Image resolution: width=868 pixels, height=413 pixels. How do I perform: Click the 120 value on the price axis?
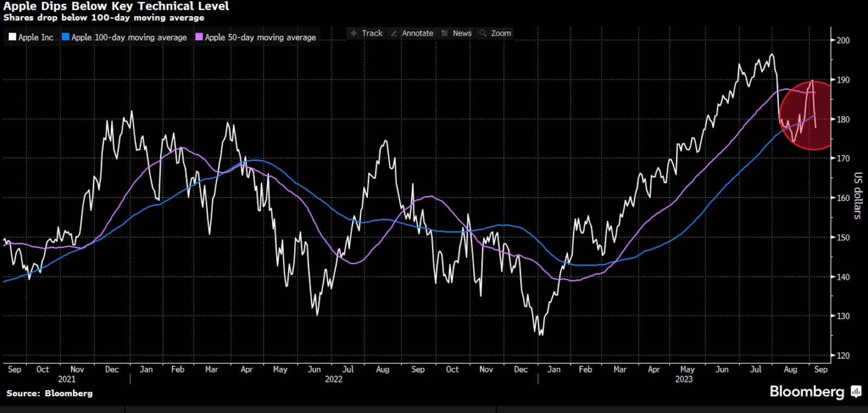coord(843,355)
